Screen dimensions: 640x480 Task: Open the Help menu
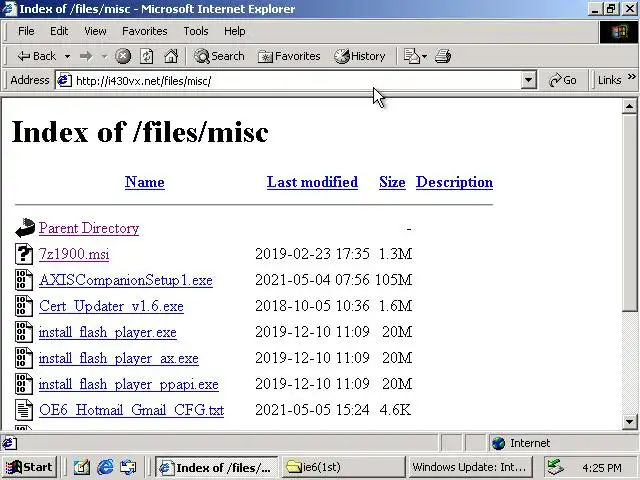click(235, 31)
